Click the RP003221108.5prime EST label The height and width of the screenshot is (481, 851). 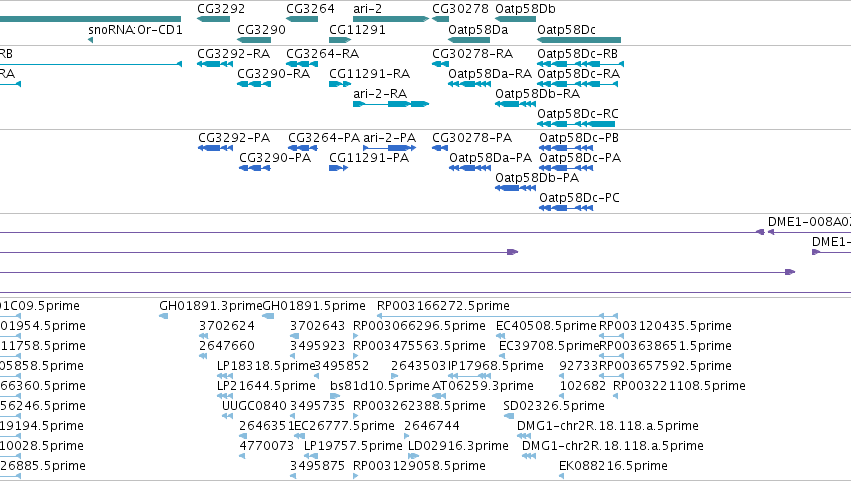(679, 387)
